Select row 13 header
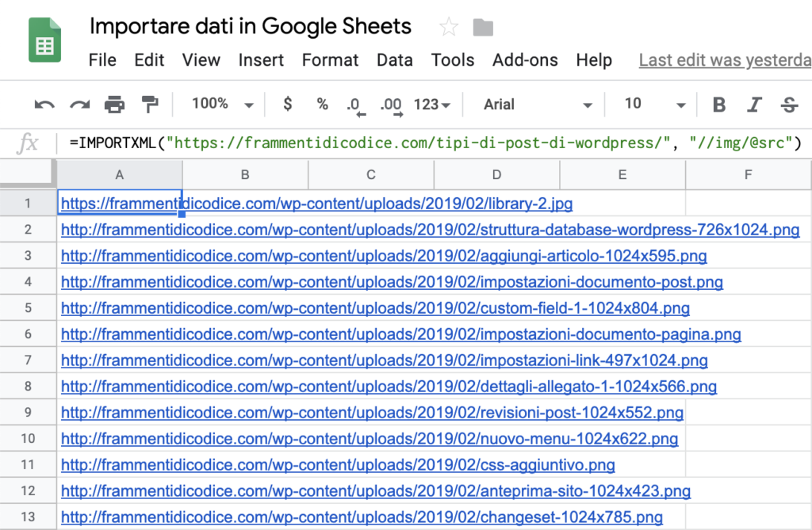 [28, 516]
